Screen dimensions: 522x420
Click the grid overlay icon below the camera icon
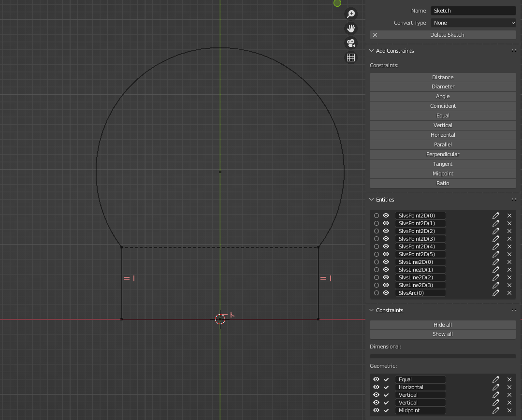tap(350, 57)
